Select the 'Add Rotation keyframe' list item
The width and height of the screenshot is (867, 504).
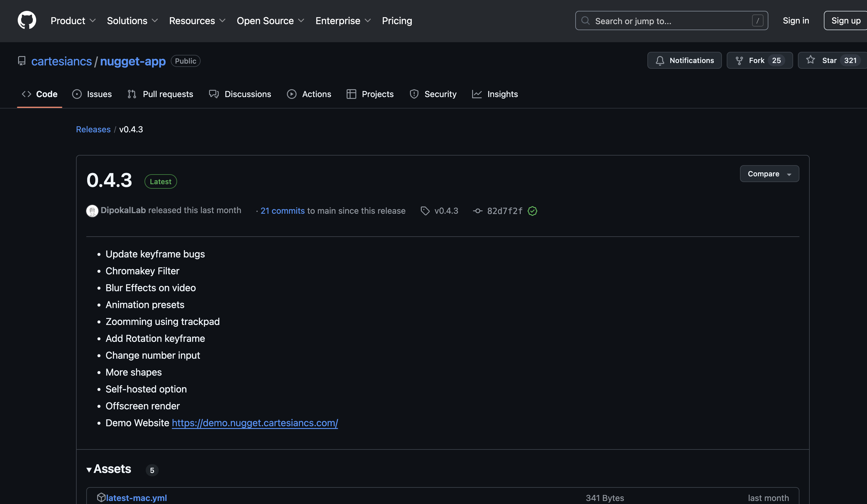pyautogui.click(x=155, y=338)
